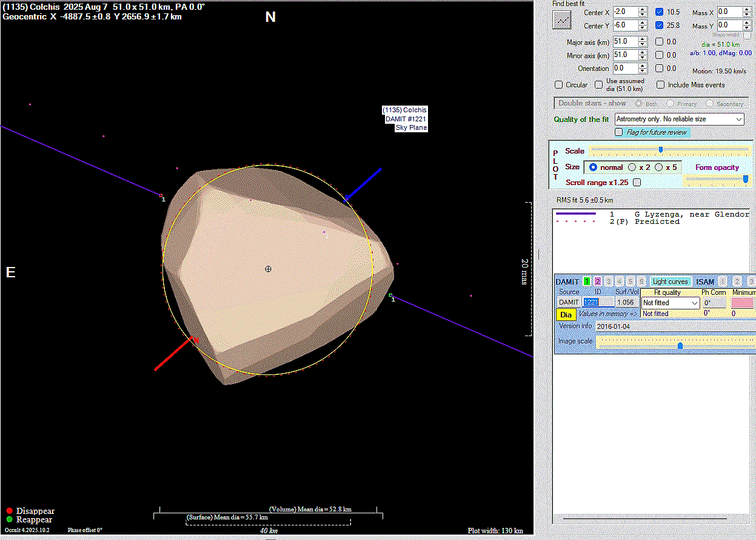Decrease Major axis value with the down spinner
The image size is (756, 540).
click(643, 45)
